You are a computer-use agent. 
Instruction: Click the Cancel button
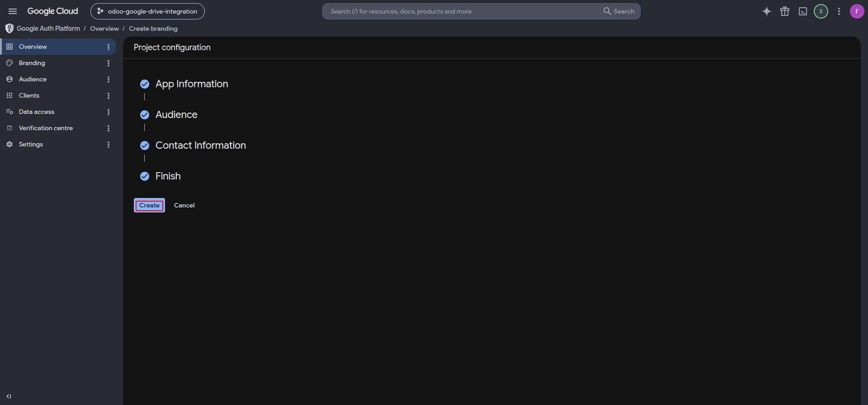pyautogui.click(x=184, y=205)
